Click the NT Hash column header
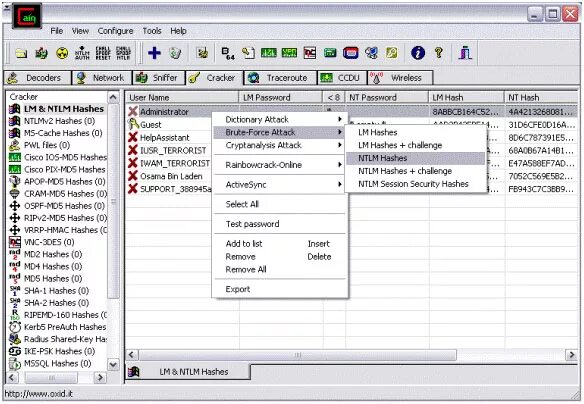The height and width of the screenshot is (404, 584). click(x=541, y=98)
